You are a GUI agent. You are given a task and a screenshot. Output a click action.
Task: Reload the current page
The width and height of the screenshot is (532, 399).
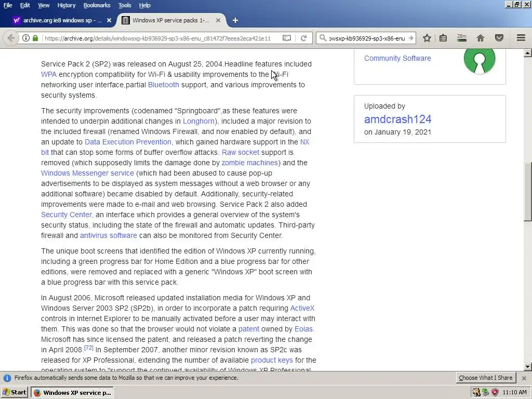[303, 38]
